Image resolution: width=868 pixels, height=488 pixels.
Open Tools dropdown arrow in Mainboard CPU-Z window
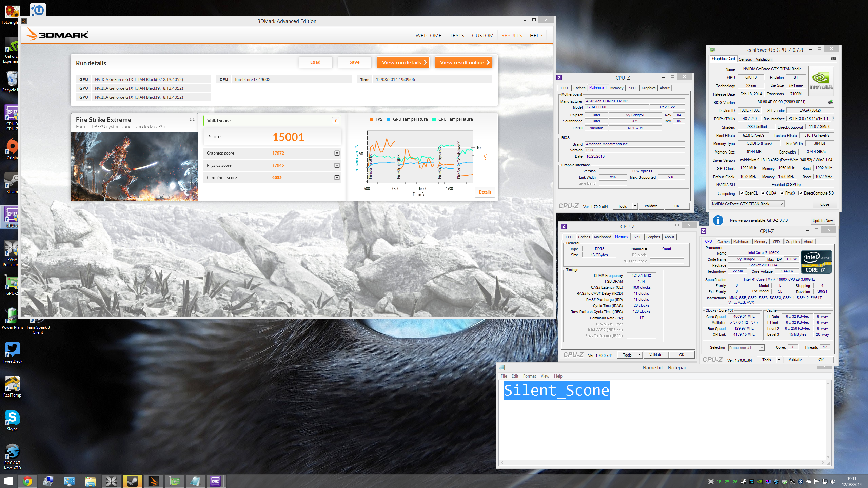point(635,206)
